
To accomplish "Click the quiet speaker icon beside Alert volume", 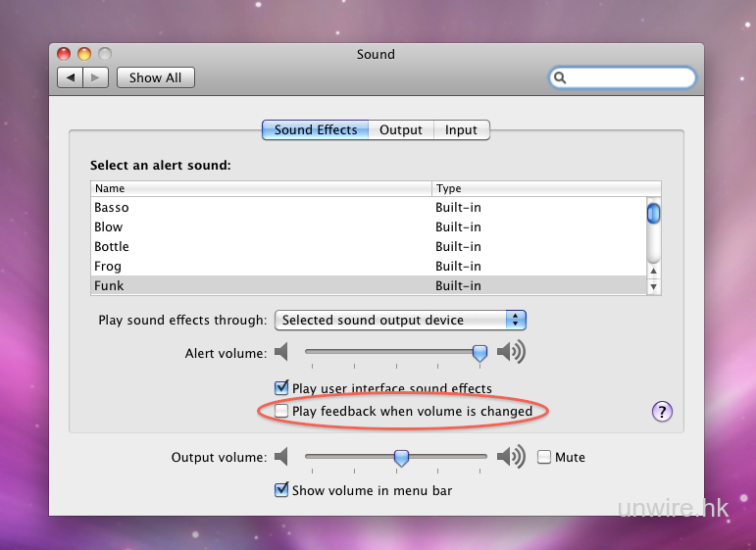I will pyautogui.click(x=282, y=352).
